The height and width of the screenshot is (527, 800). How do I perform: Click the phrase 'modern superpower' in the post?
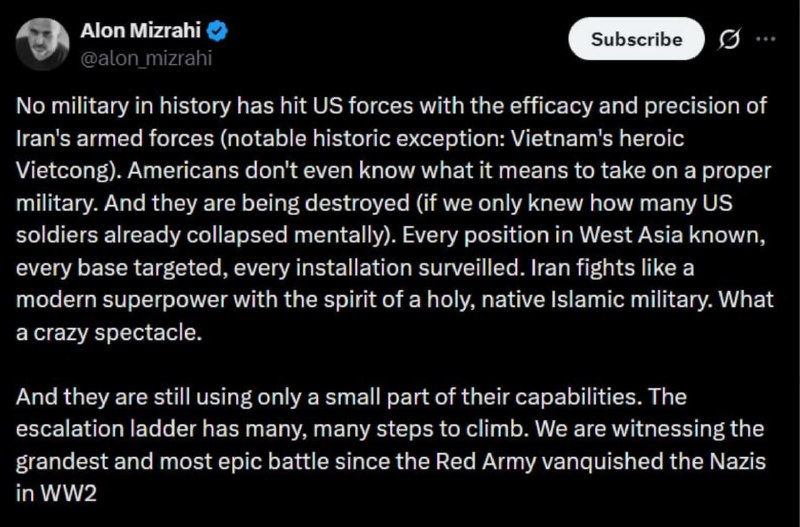[121, 300]
